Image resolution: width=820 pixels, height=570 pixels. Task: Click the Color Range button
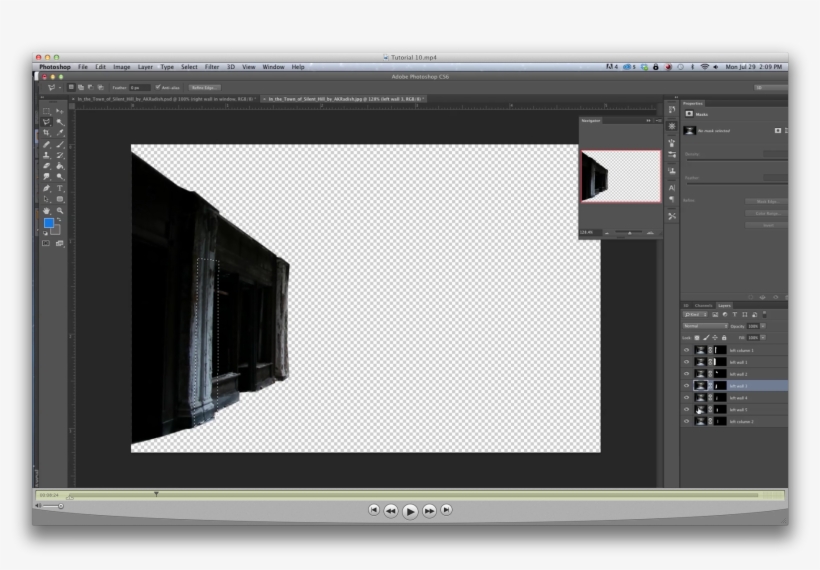[767, 213]
